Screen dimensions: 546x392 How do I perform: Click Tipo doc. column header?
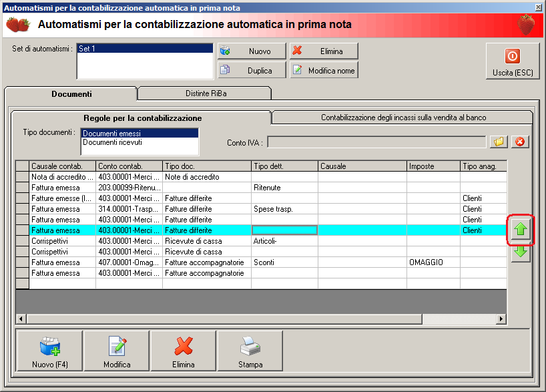coord(207,166)
